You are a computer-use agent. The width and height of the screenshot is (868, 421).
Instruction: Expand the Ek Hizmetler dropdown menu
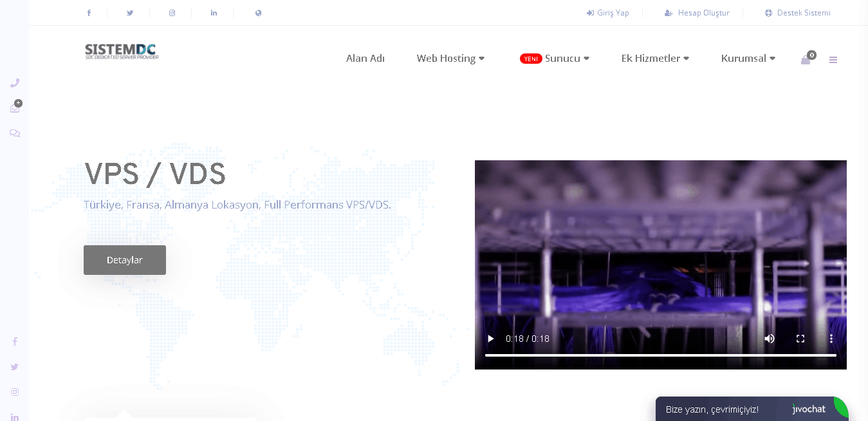[x=655, y=59]
